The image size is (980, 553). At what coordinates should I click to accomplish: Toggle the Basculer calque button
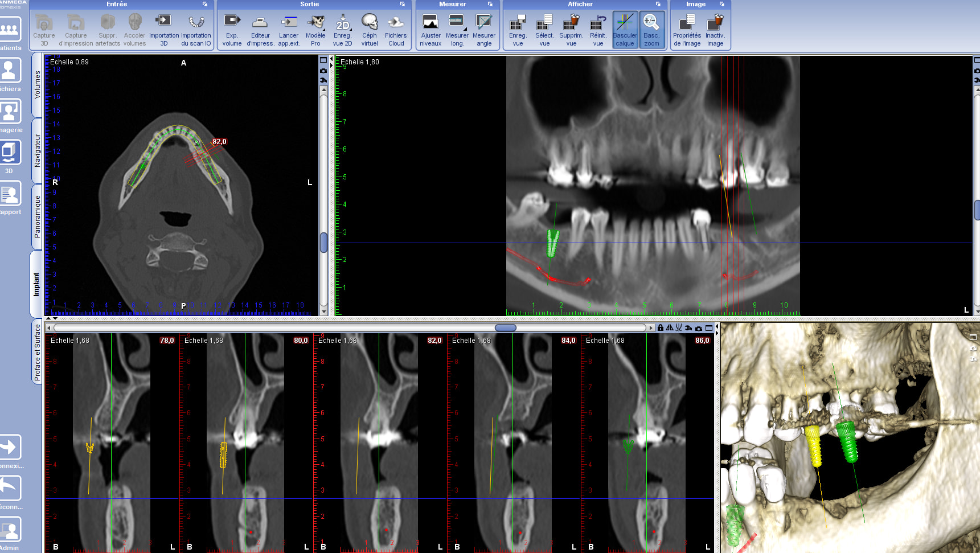point(625,30)
